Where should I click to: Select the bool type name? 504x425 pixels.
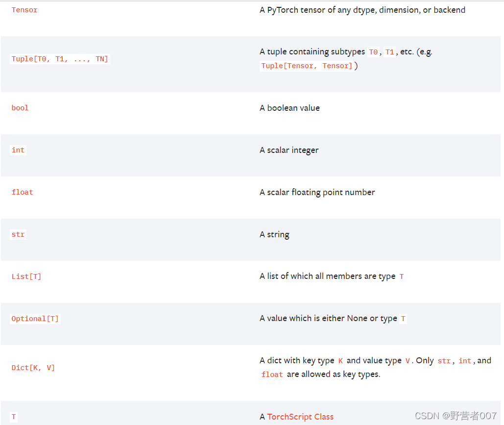(x=20, y=108)
